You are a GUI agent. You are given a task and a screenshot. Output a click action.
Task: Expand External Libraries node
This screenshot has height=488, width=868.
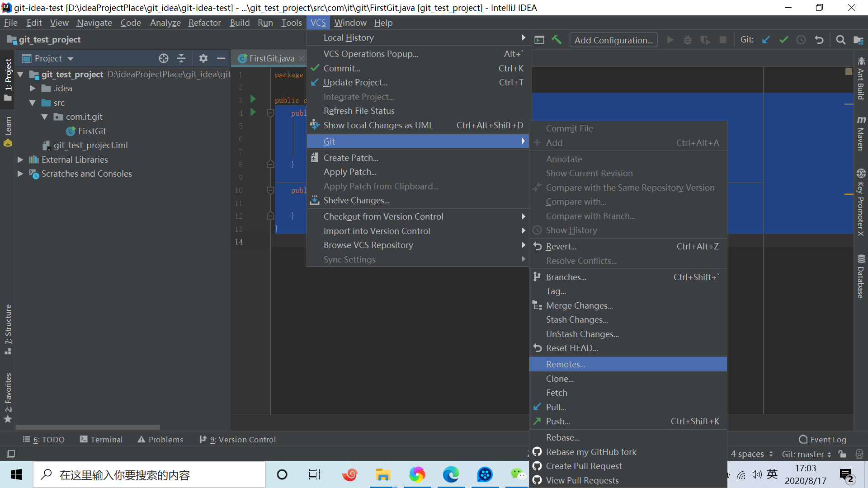(x=20, y=160)
